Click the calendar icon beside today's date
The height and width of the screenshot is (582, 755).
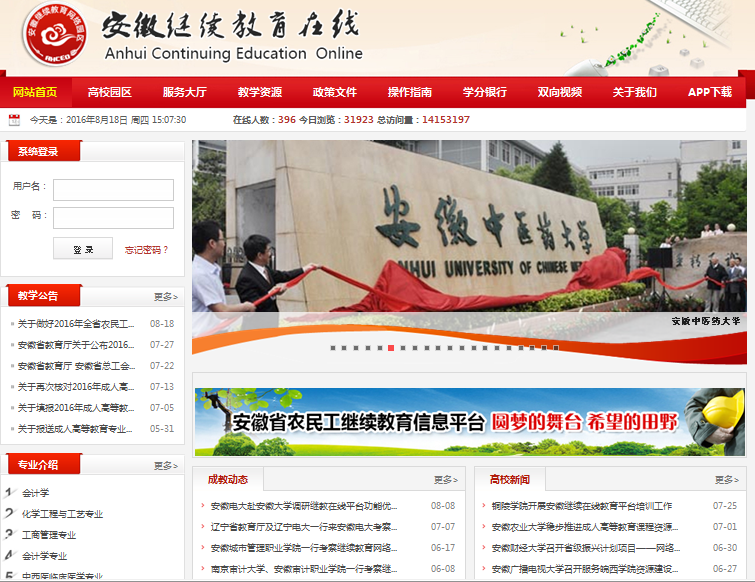[14, 120]
